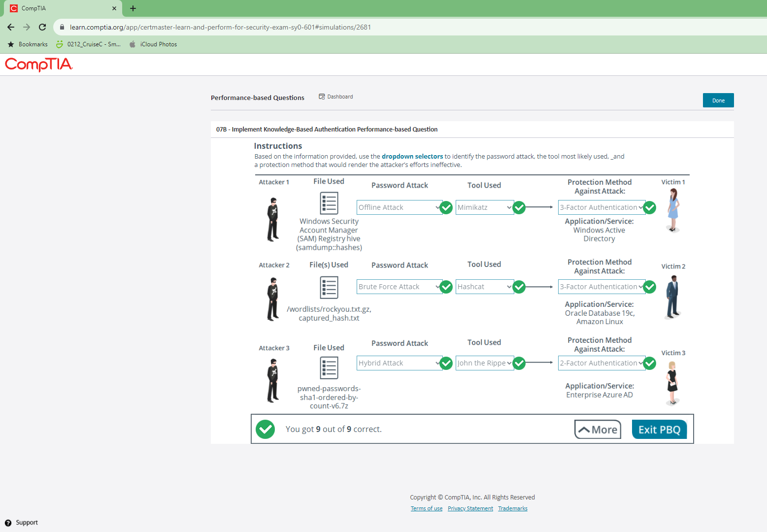Click the Done button

point(718,100)
